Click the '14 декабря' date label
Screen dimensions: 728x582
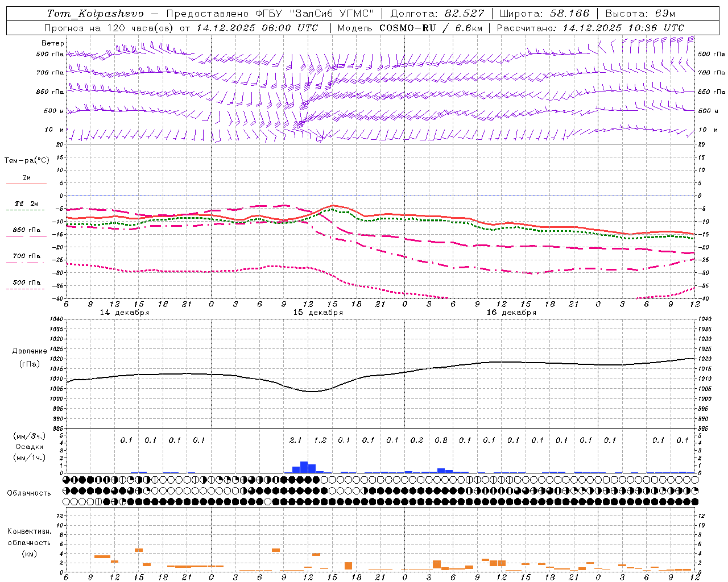[x=125, y=313]
